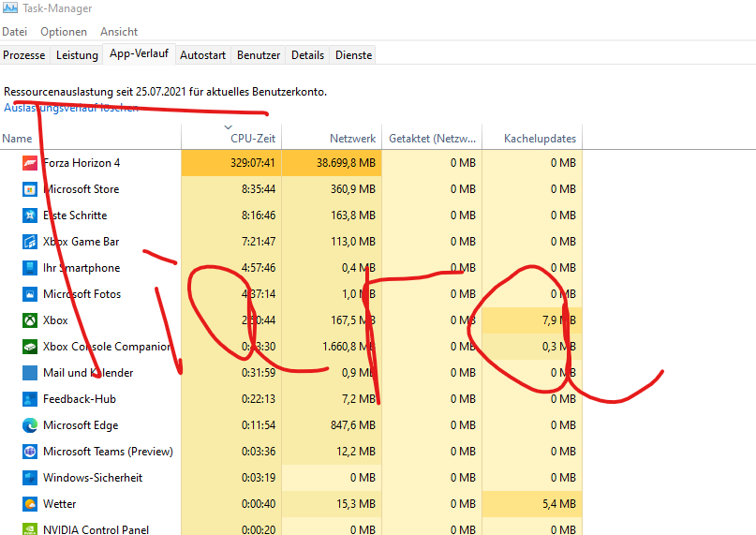Switch to the Dienste tab
The image size is (756, 535).
point(353,55)
